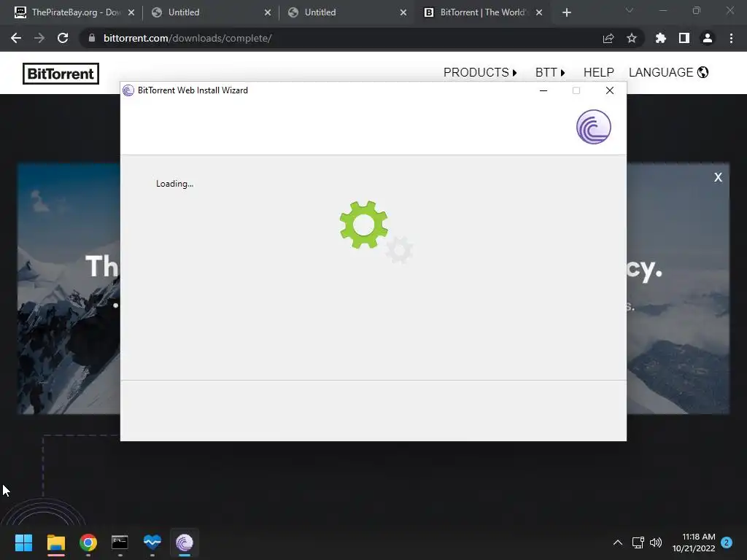Dismiss the banner with the X
This screenshot has height=560, width=747.
coord(718,177)
